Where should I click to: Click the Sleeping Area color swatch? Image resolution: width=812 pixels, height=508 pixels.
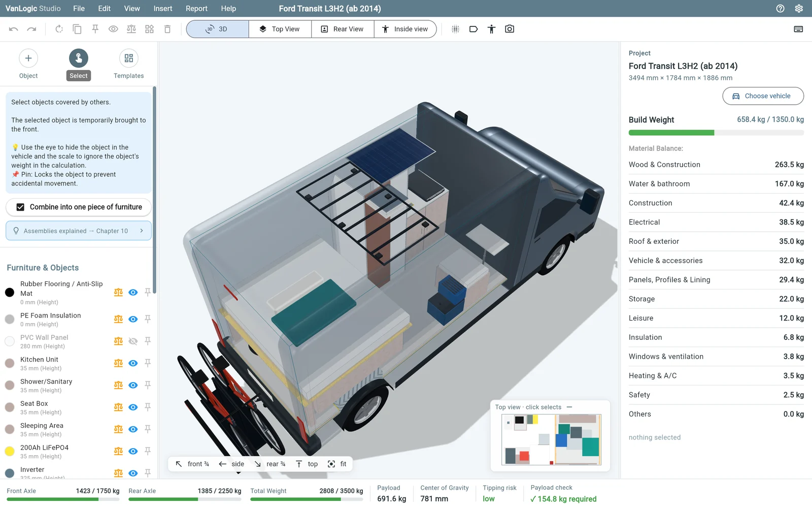coord(10,429)
